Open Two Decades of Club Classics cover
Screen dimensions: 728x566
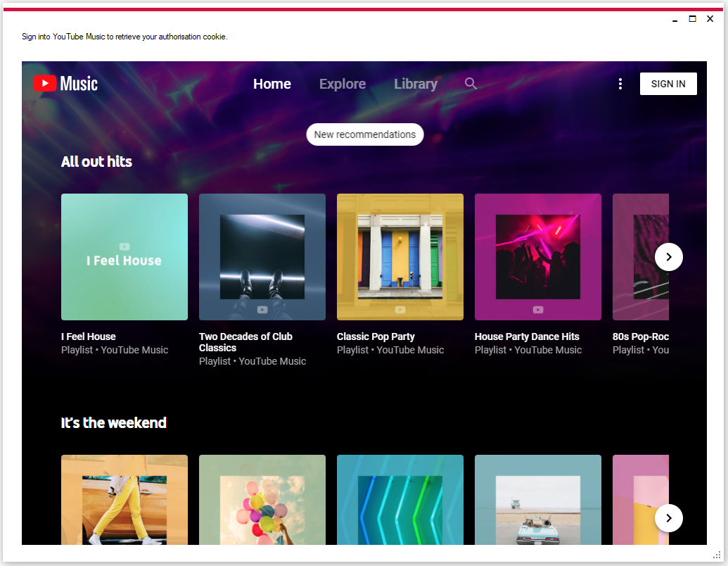tap(262, 257)
